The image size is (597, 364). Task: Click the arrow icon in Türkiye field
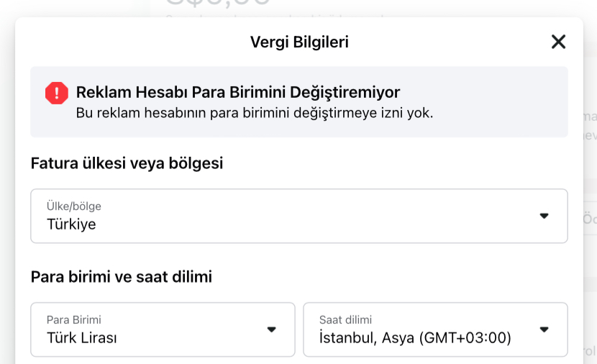coord(544,216)
